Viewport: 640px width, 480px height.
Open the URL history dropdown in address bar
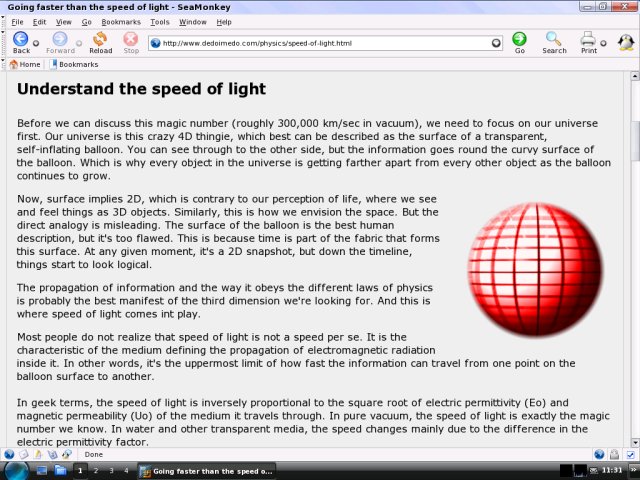(496, 43)
